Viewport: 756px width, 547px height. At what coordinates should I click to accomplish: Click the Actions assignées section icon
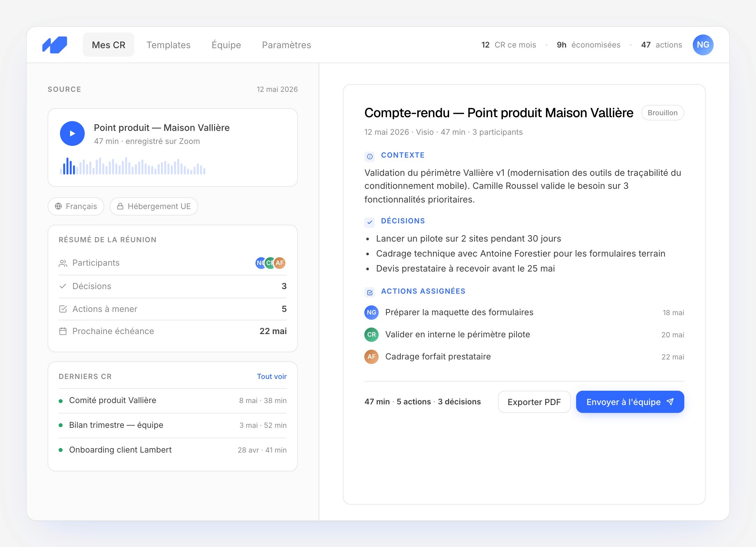[370, 292]
